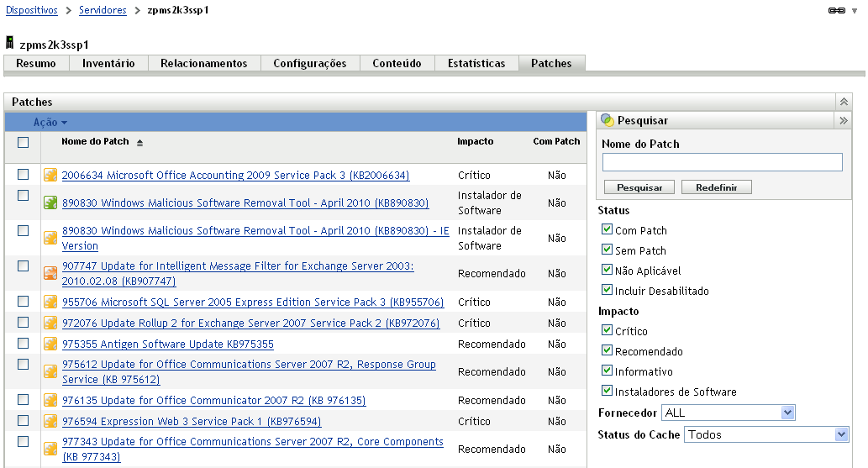Check the box for 972076 Update Rollup patch
868x468 pixels.
(24, 323)
